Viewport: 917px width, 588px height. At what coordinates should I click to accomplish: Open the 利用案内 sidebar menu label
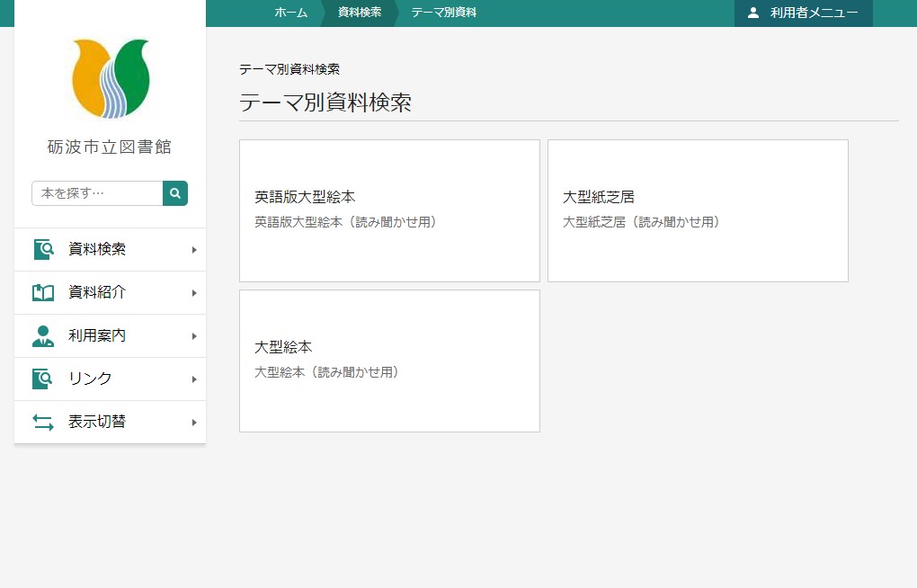(97, 336)
